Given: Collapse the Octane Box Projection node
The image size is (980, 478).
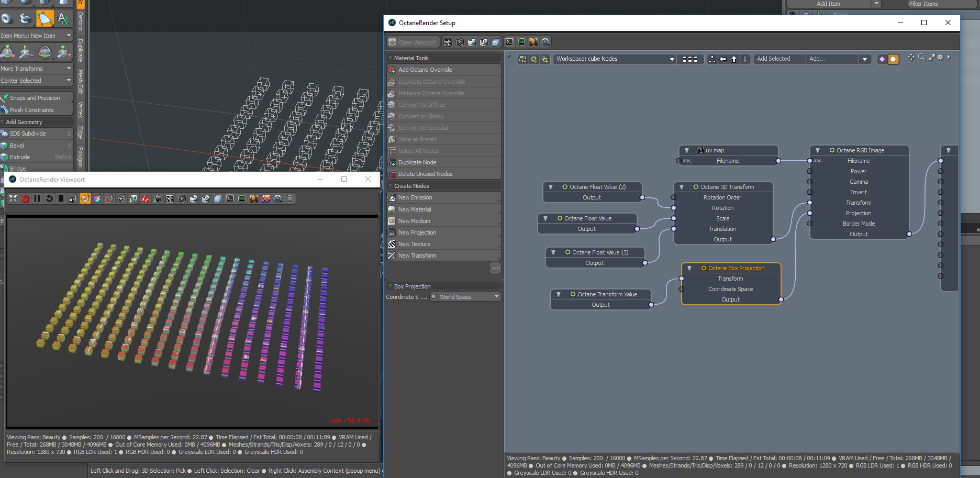Looking at the screenshot, I should (x=689, y=268).
